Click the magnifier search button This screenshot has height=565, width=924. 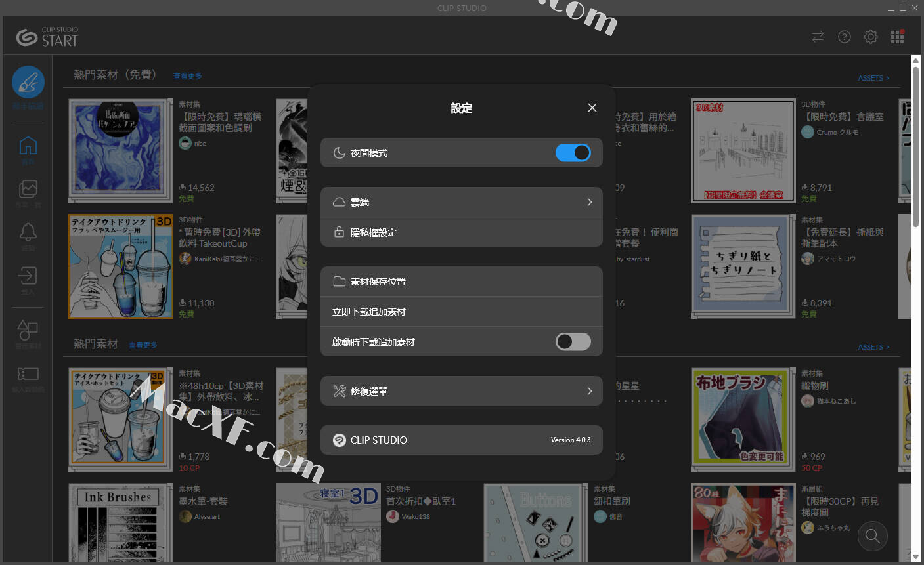point(872,536)
